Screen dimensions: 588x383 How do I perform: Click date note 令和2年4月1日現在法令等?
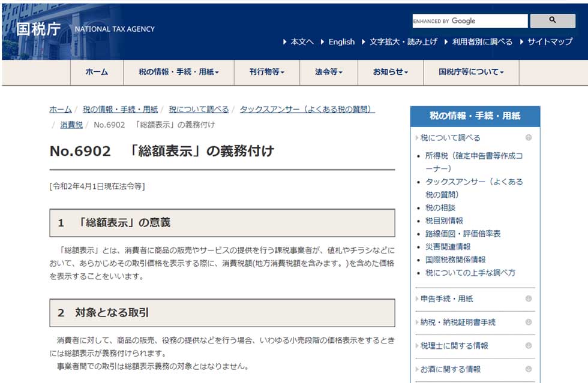pyautogui.click(x=97, y=186)
